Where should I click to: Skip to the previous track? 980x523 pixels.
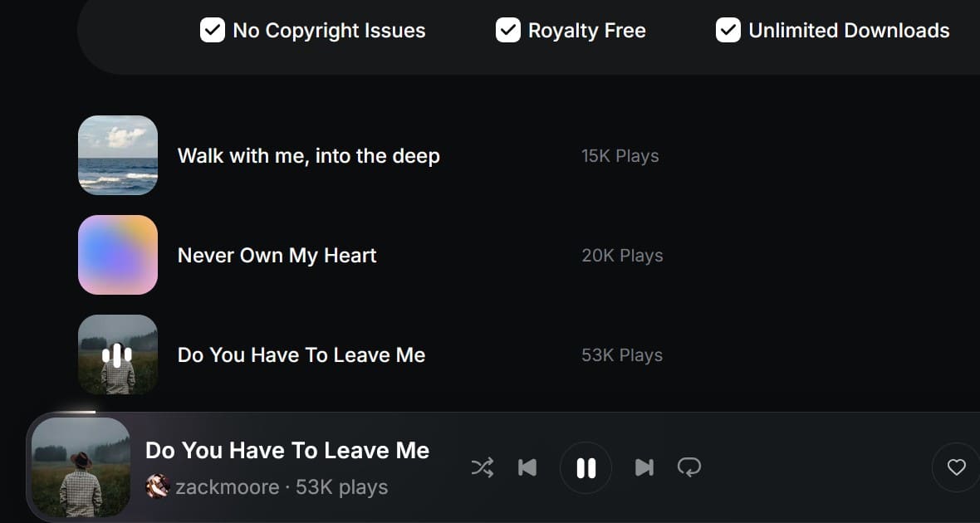coord(527,468)
